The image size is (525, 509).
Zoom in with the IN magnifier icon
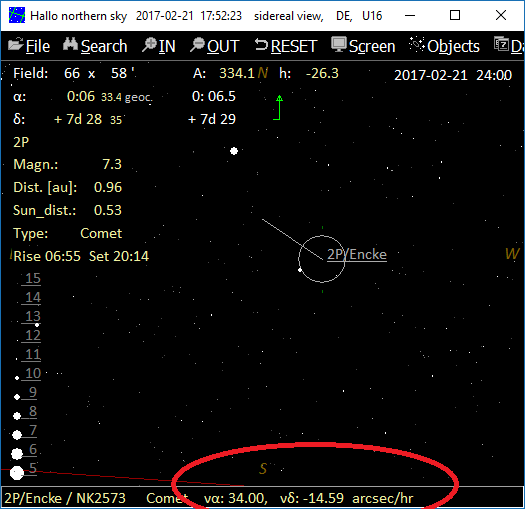(149, 45)
